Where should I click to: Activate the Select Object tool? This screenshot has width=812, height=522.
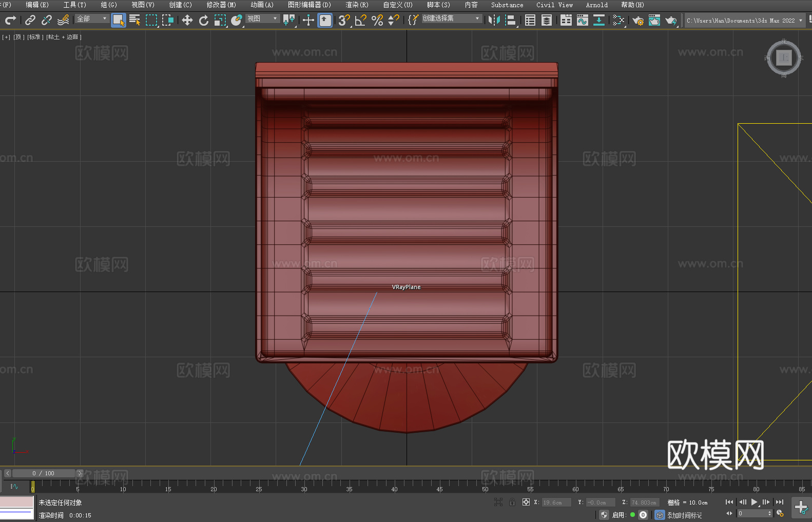point(119,20)
